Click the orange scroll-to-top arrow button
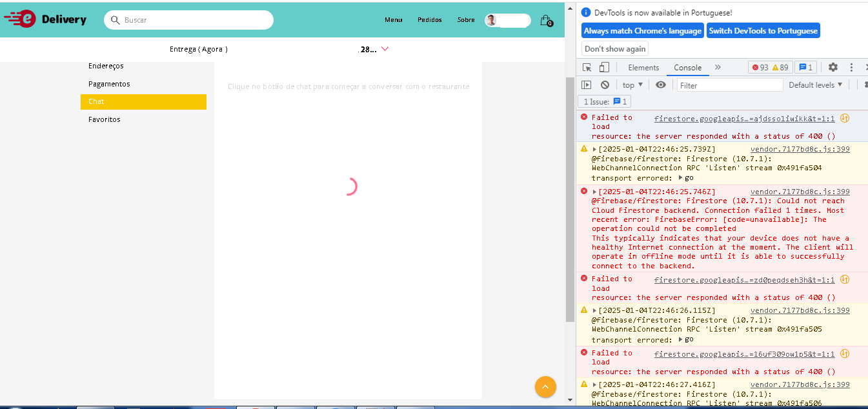This screenshot has width=868, height=409. 545,386
